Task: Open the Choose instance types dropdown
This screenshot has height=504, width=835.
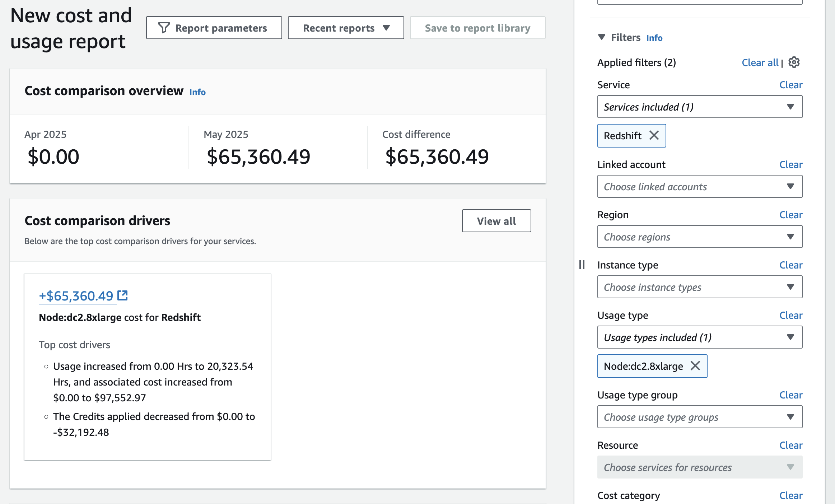Action: click(699, 287)
